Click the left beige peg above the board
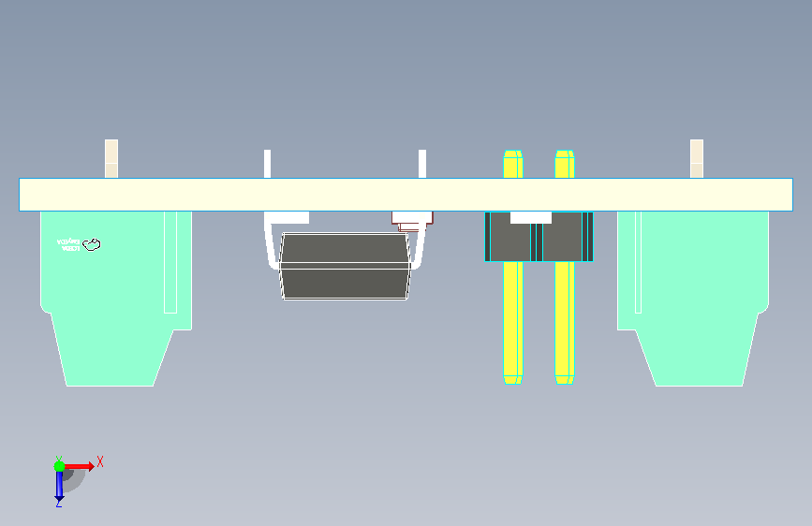This screenshot has height=526, width=812. coord(111,158)
